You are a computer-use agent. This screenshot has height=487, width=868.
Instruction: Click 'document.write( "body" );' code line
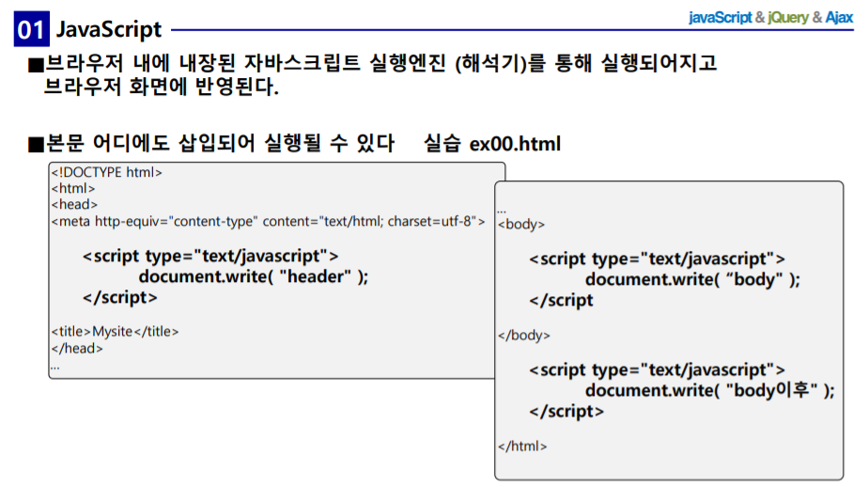[692, 279]
